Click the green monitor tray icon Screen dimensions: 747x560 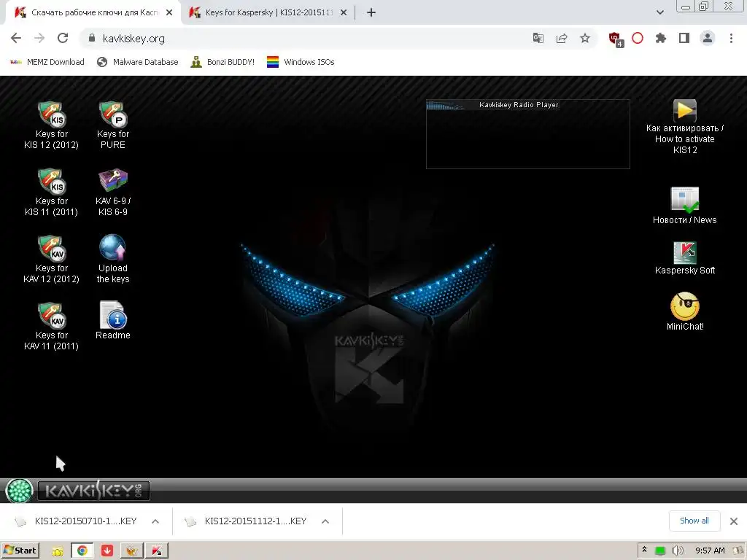[x=659, y=551]
